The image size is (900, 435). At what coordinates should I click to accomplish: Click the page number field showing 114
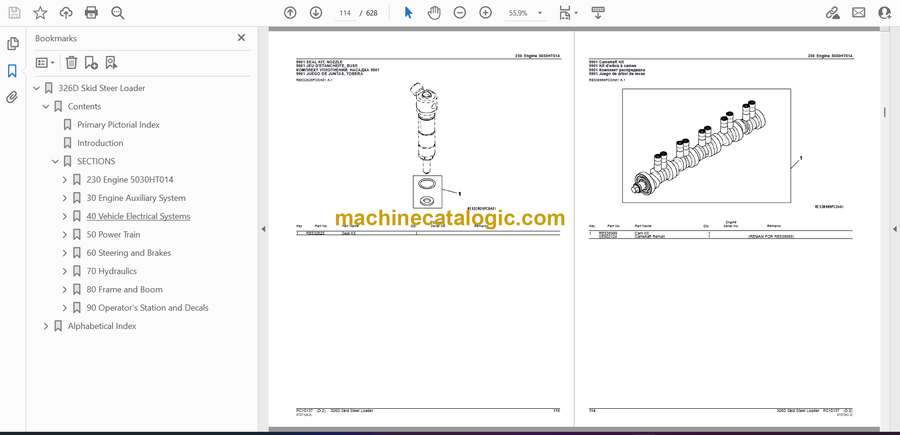344,13
